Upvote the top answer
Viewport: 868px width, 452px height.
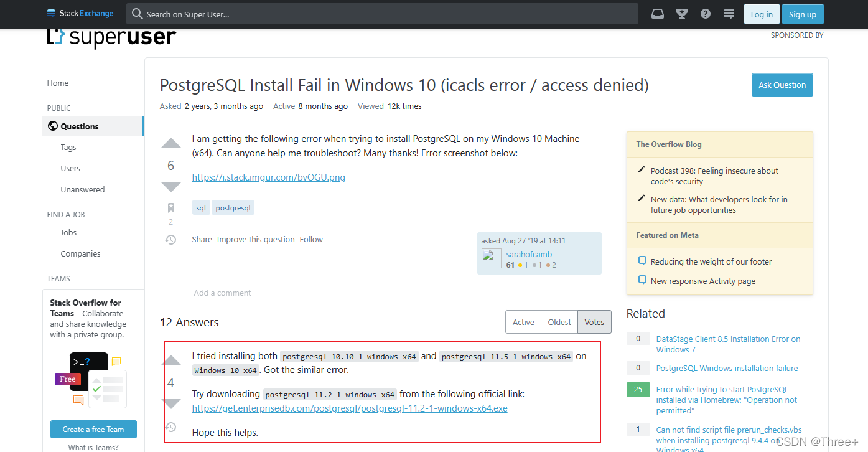coord(171,360)
